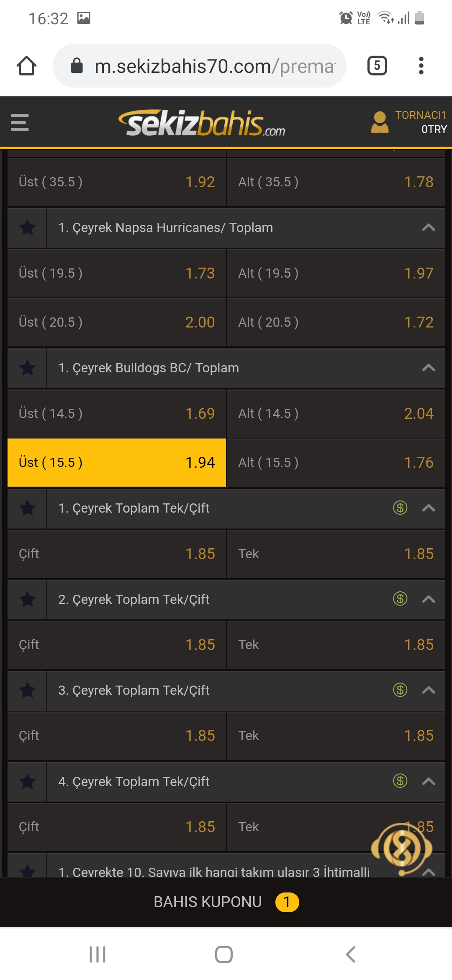Open the BAHIS KUPONU bet slip bar
Viewport: 452px width, 980px height.
click(x=226, y=902)
